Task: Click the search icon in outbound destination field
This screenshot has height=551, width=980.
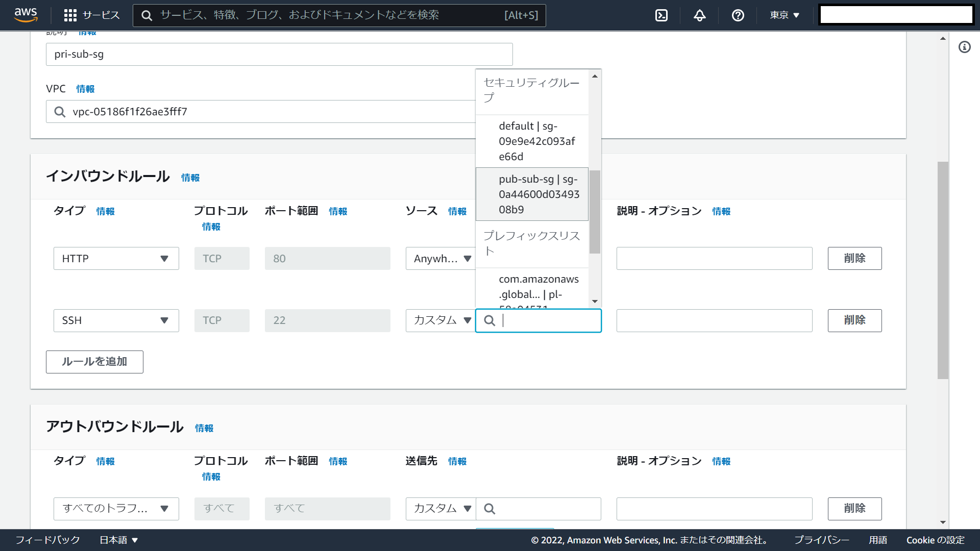Action: click(489, 509)
